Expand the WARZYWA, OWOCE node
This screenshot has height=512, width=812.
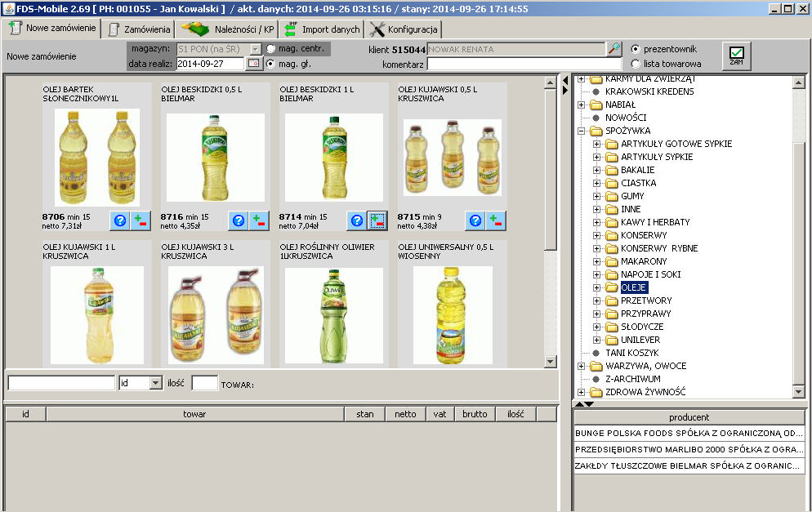tap(581, 366)
